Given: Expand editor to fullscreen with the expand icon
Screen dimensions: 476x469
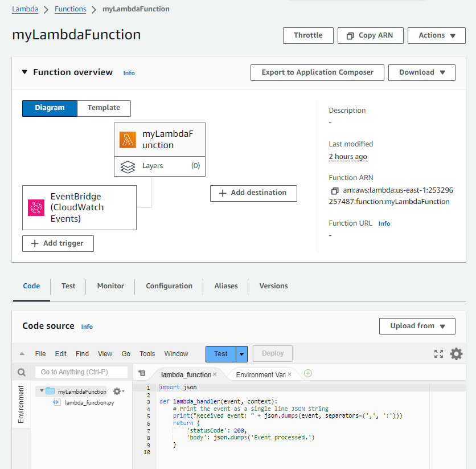Looking at the screenshot, I should 438,353.
